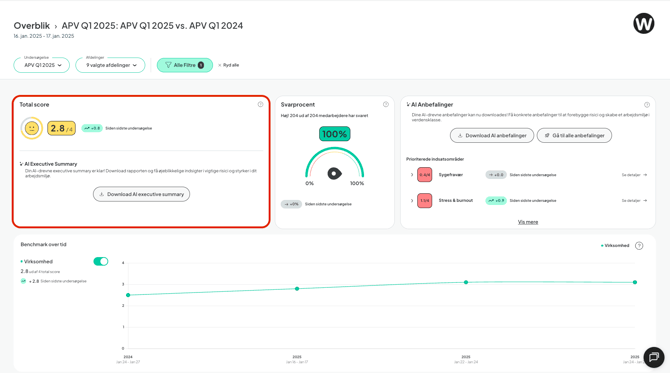The width and height of the screenshot is (670, 373).
Task: Click the Prioriterede indsatsområder label
Action: tap(435, 159)
